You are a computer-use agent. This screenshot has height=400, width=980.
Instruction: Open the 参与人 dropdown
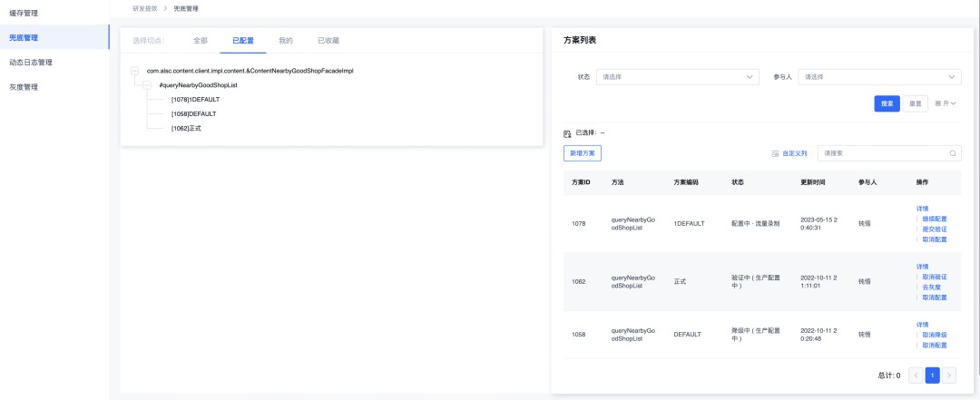(x=880, y=77)
